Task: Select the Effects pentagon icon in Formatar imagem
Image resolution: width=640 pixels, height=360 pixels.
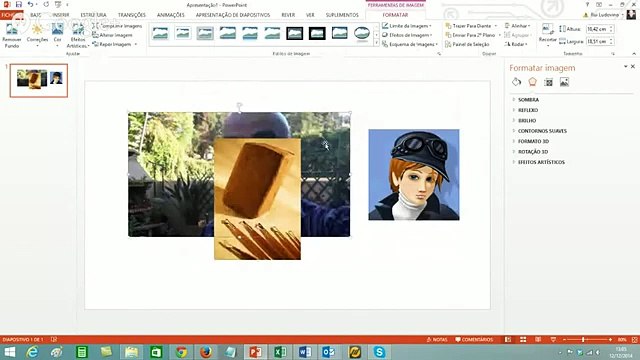Action: 532,82
